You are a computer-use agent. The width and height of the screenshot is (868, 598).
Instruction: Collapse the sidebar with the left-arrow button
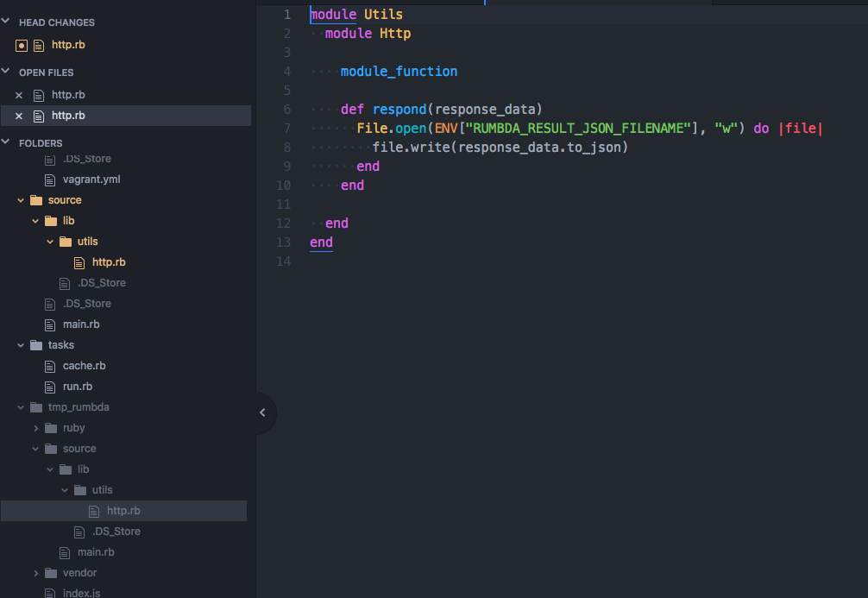click(262, 412)
